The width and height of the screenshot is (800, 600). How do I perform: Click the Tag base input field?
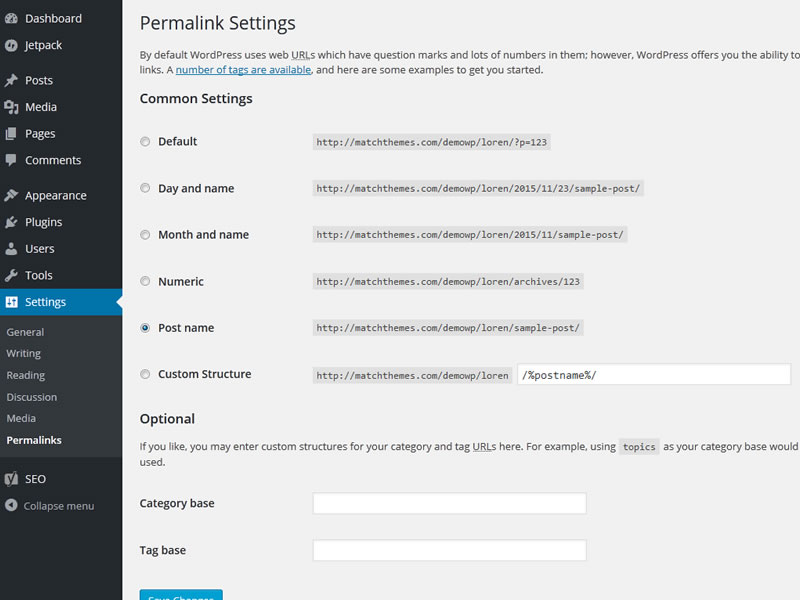tap(449, 551)
